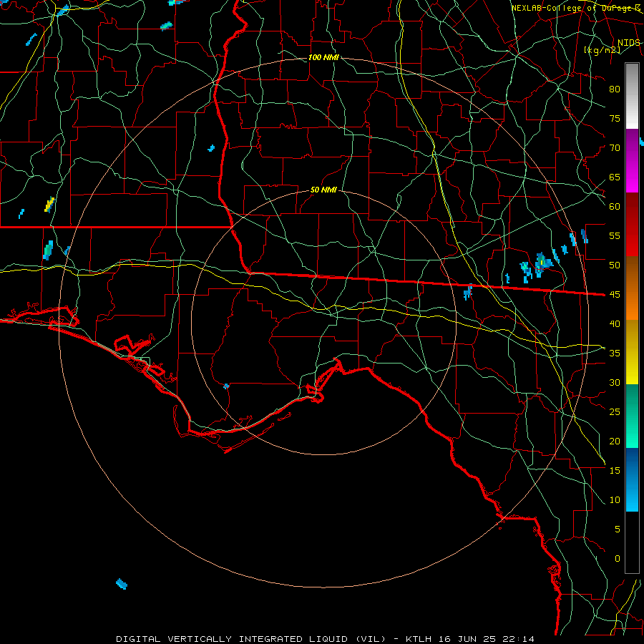This screenshot has height=644, width=644.
Task: Click the DIGITAL VERTICALLY INTEGRATED LIQUID (VIL) title text
Action: point(251,639)
